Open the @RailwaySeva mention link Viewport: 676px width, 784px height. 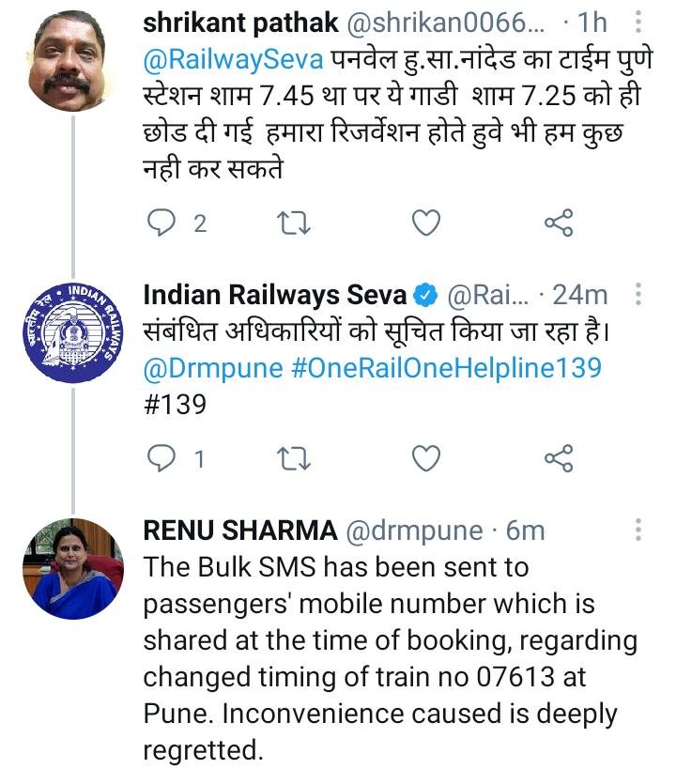(x=234, y=60)
